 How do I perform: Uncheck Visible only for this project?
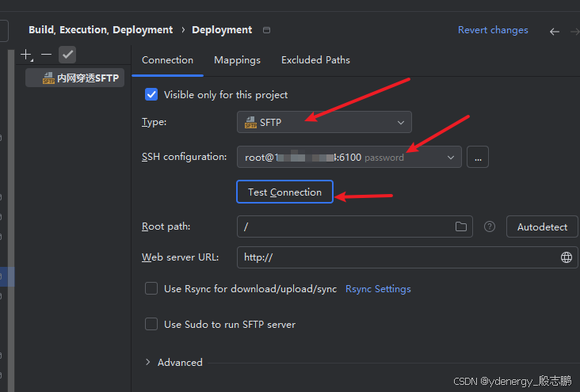151,94
